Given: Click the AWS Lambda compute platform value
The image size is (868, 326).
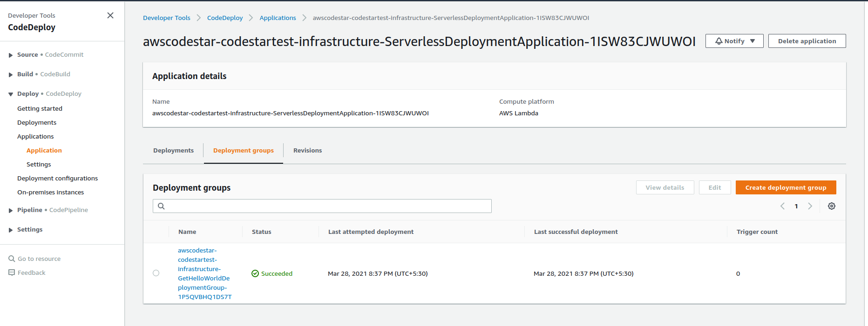Looking at the screenshot, I should tap(519, 113).
